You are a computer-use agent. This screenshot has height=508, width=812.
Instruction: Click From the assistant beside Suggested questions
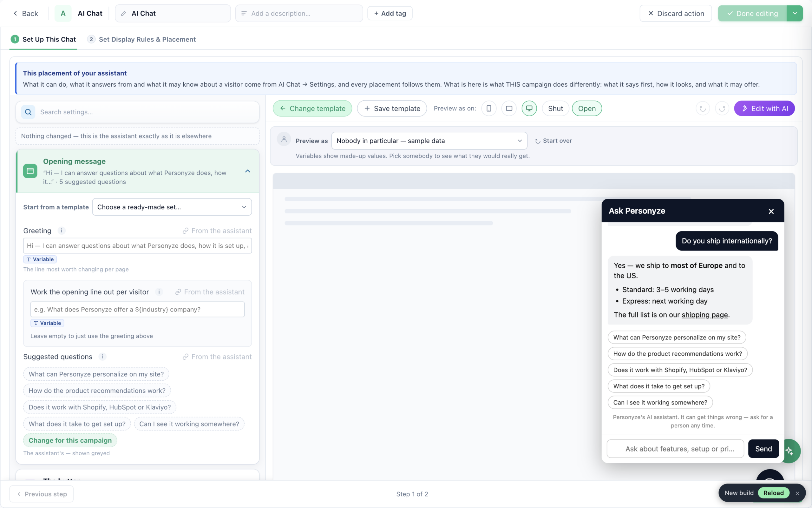pos(217,357)
